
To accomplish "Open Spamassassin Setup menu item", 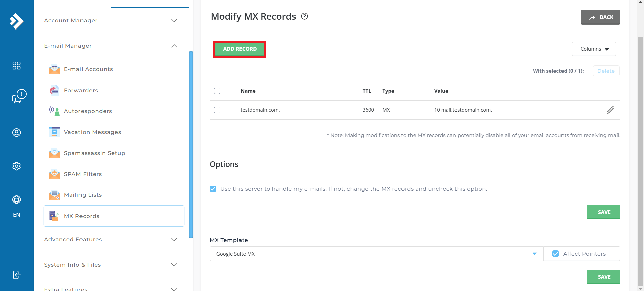I will (94, 153).
